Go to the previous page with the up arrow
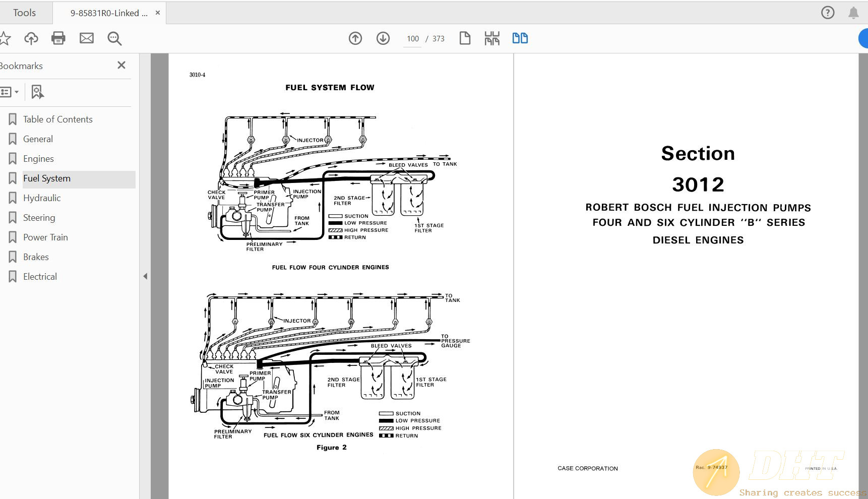Viewport: 868px width, 499px height. 355,38
